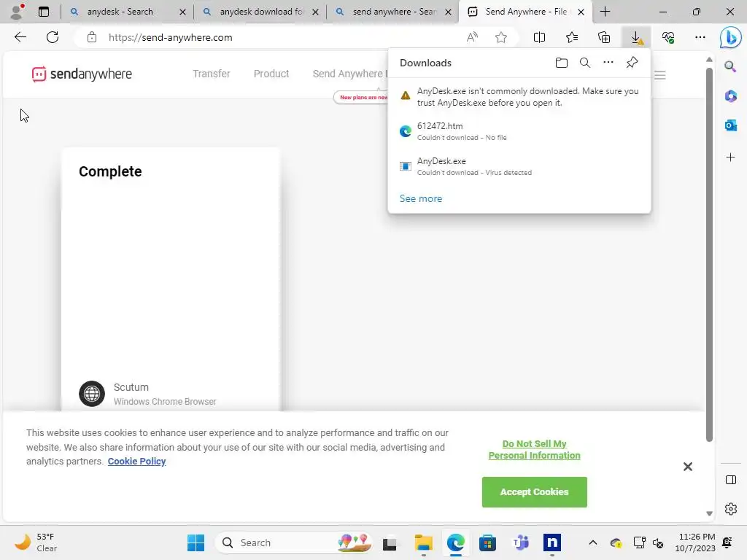Reload the Send Anywhere page

(53, 37)
